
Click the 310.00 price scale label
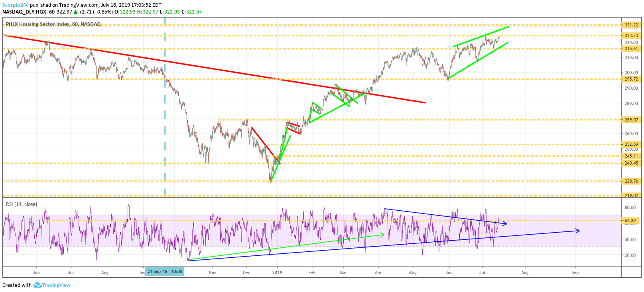click(x=631, y=57)
